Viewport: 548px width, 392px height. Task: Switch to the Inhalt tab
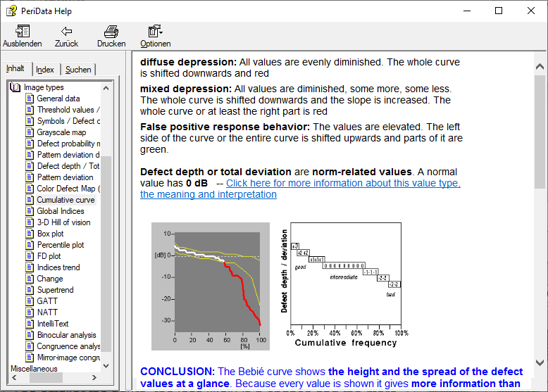15,68
